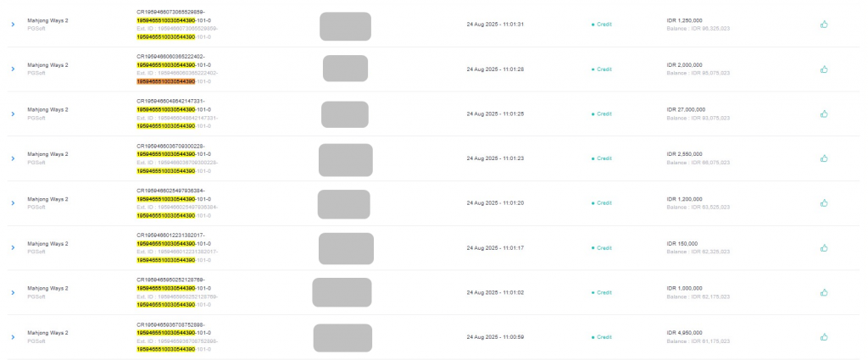This screenshot has height=360, width=868.
Task: Expand the row timestamped 11:01:31
Action: pos(13,25)
